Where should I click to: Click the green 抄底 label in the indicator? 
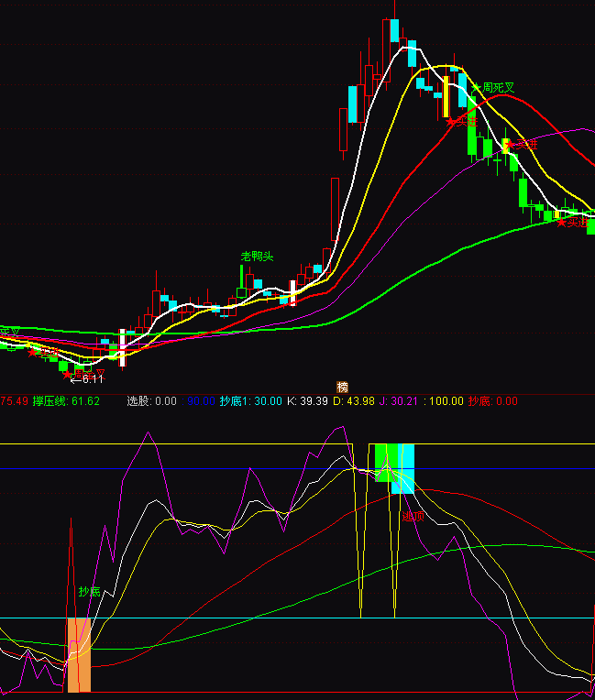(89, 591)
